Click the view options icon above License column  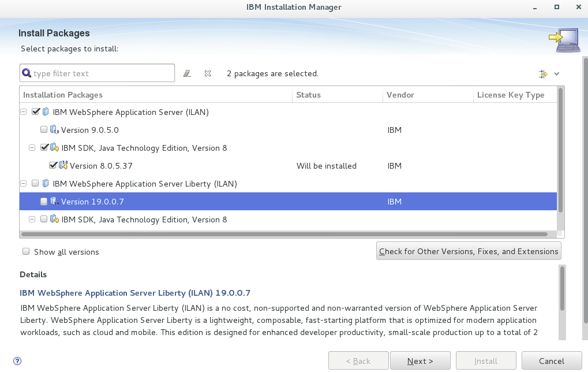pos(542,74)
